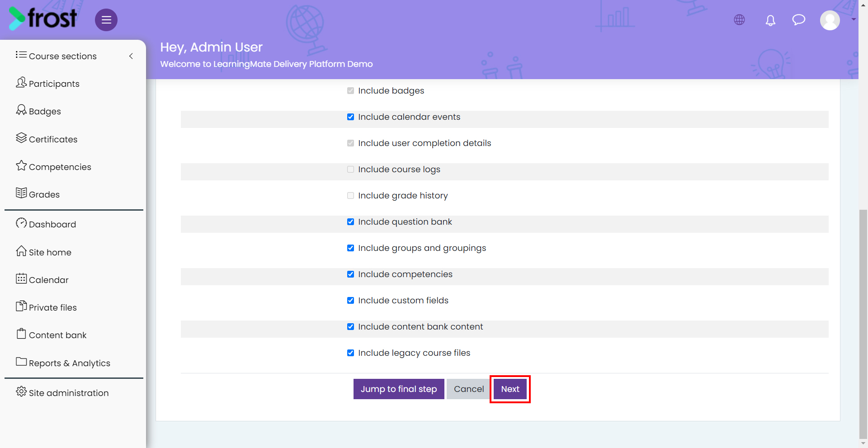Expand the user menu dropdown arrow

[x=854, y=19]
